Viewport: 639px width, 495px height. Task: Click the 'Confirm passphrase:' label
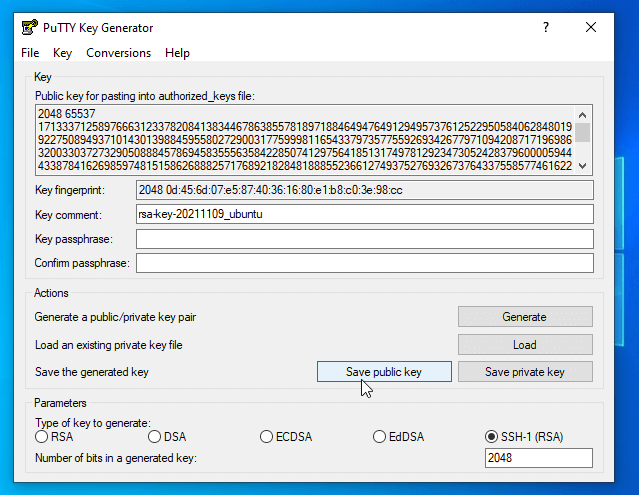[x=82, y=263]
